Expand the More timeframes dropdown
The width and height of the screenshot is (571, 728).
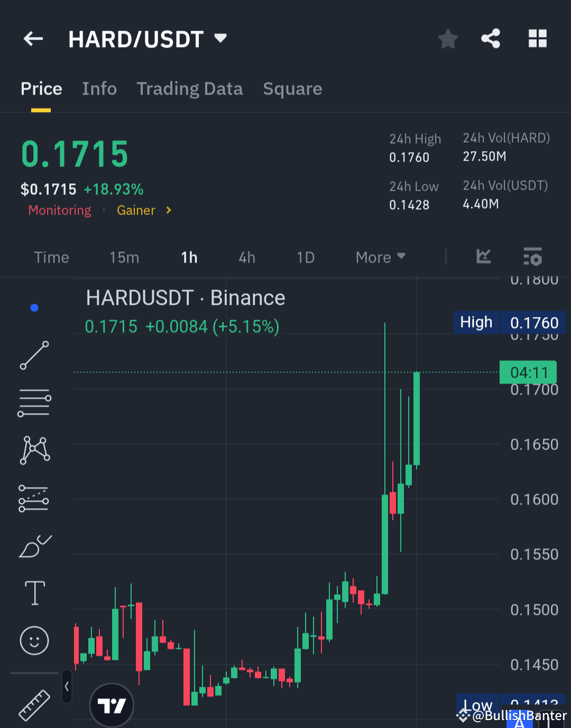pyautogui.click(x=380, y=257)
